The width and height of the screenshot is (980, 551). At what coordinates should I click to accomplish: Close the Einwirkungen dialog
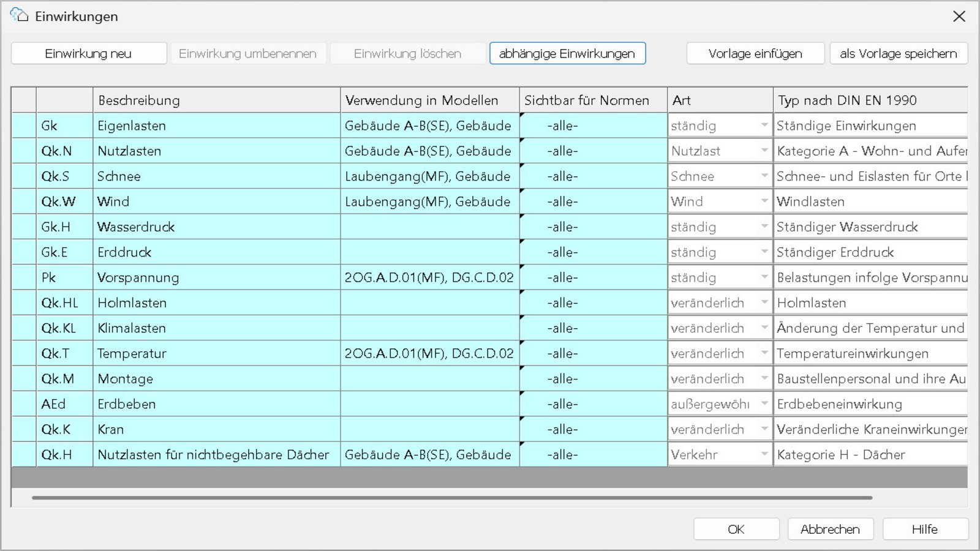959,17
